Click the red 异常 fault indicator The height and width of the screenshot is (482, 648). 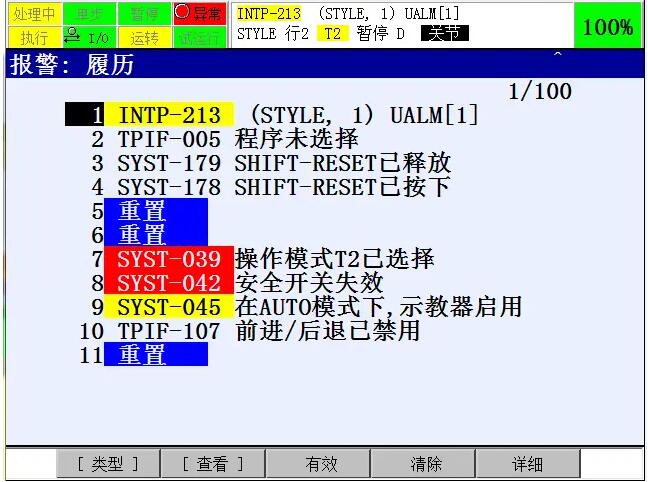click(200, 14)
